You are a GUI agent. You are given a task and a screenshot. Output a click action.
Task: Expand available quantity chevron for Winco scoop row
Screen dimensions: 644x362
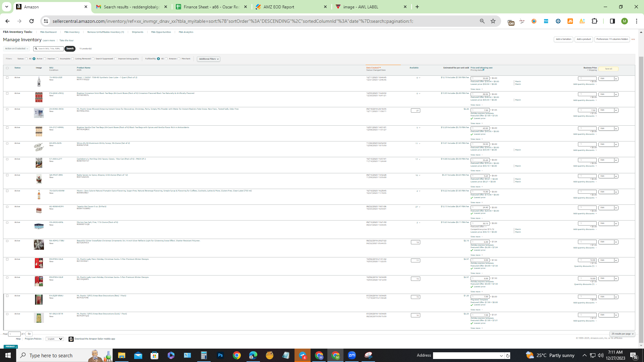pyautogui.click(x=419, y=143)
